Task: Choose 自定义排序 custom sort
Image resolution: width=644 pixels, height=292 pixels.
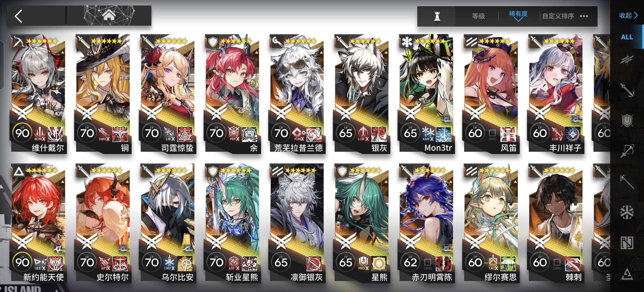Action: pos(558,16)
